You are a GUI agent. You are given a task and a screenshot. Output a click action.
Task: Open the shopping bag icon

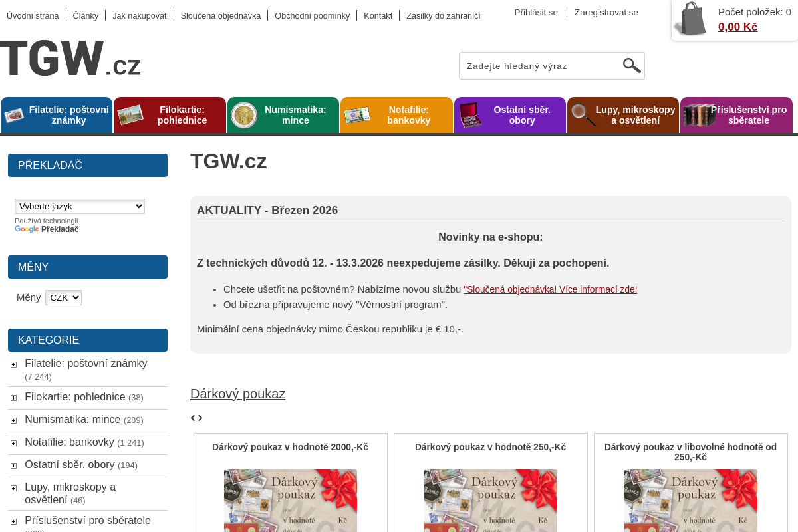tap(692, 19)
